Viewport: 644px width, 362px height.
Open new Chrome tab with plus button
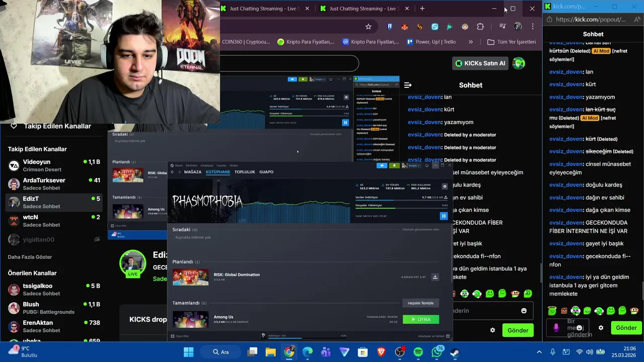pyautogui.click(x=422, y=9)
